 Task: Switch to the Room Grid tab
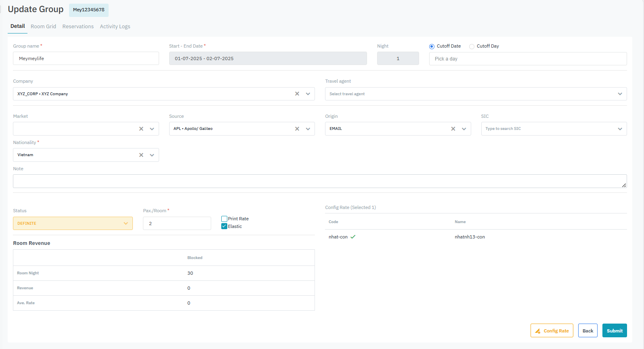click(x=43, y=27)
